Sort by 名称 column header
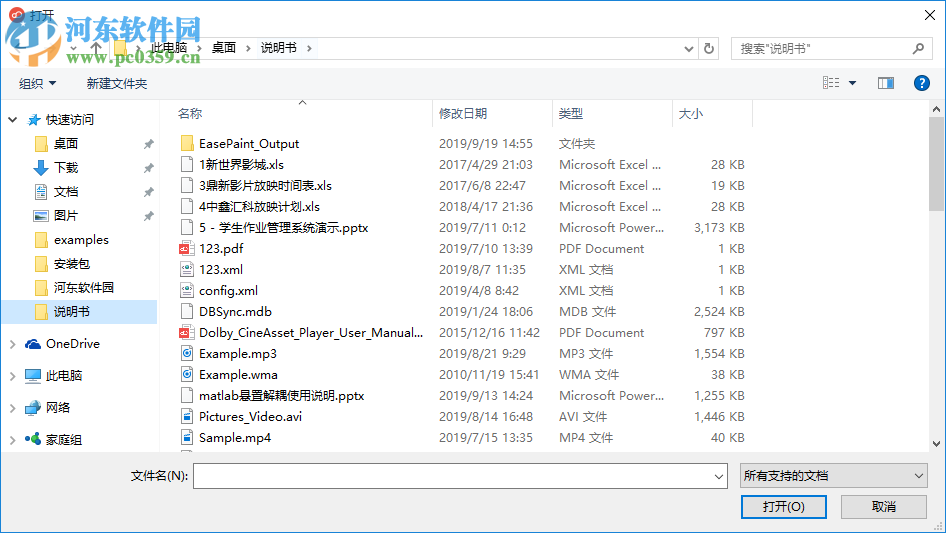This screenshot has width=946, height=533. [190, 113]
